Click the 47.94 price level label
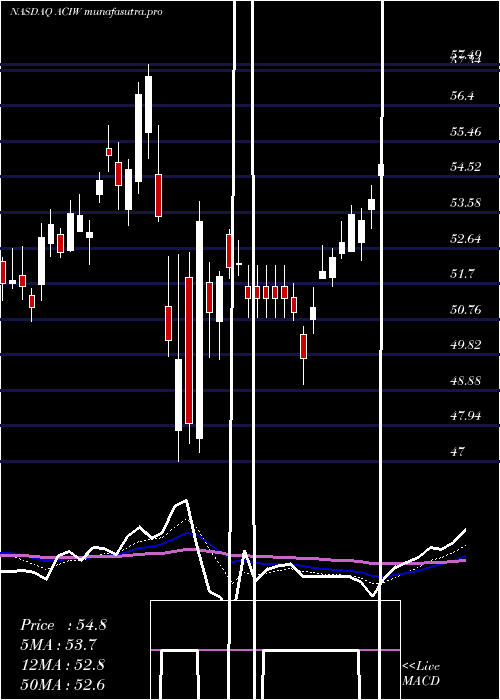Image resolution: width=500 pixels, height=700 pixels. (466, 416)
